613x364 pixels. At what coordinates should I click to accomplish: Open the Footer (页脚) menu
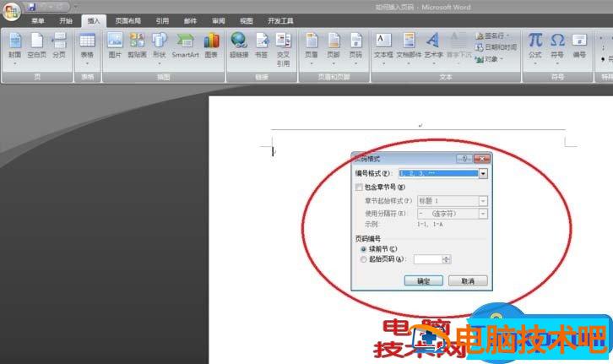(334, 49)
